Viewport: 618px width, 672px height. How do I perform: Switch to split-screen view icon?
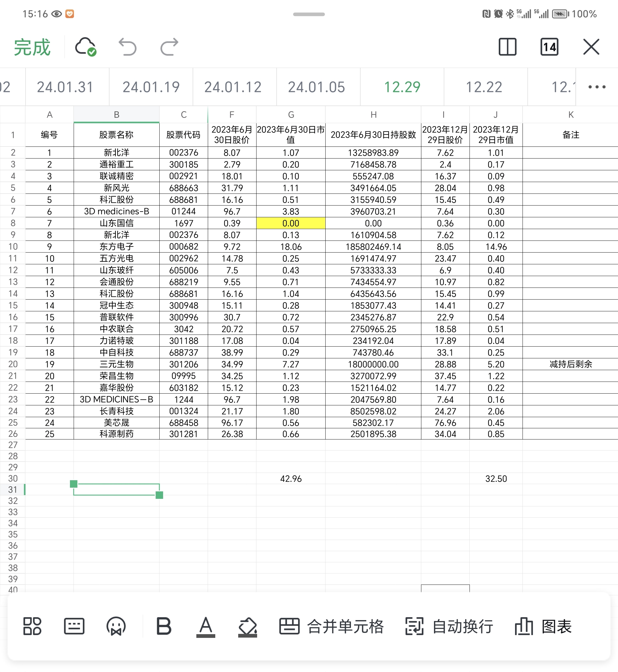coord(507,47)
